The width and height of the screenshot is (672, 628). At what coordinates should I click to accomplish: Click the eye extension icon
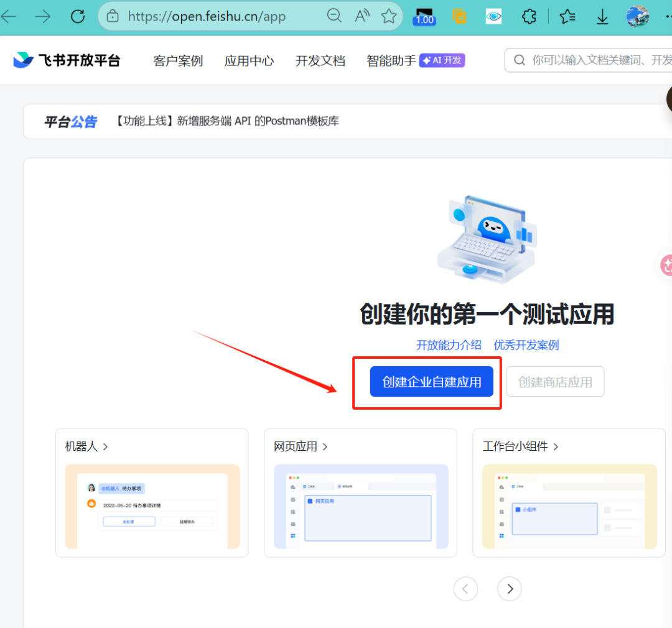coord(493,17)
